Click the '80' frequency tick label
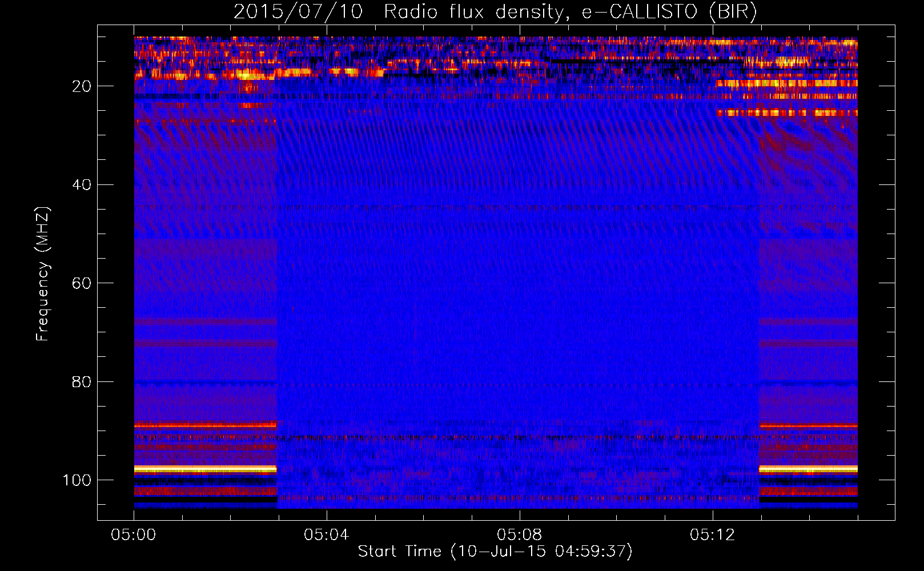This screenshot has height=571, width=924. tap(82, 381)
